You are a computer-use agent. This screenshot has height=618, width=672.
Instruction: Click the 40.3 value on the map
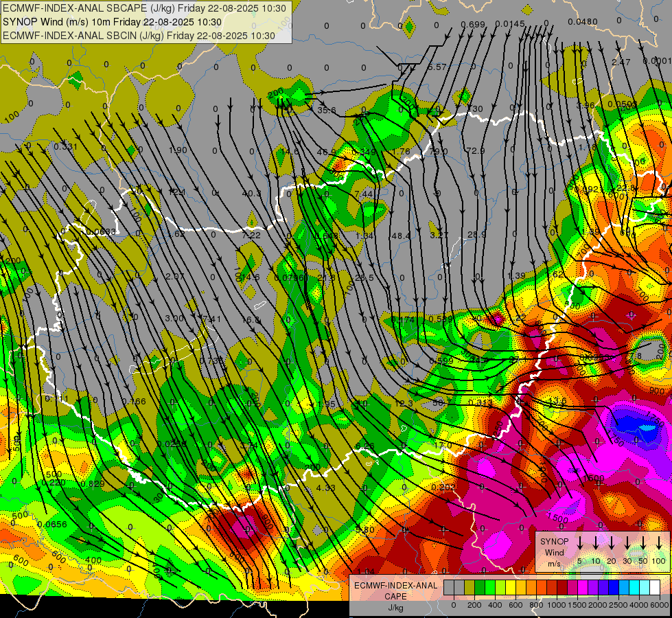pos(251,194)
